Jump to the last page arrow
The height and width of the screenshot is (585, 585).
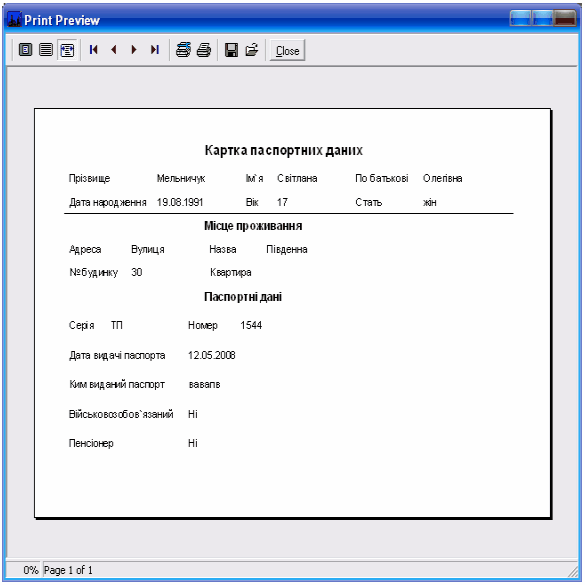[155, 50]
